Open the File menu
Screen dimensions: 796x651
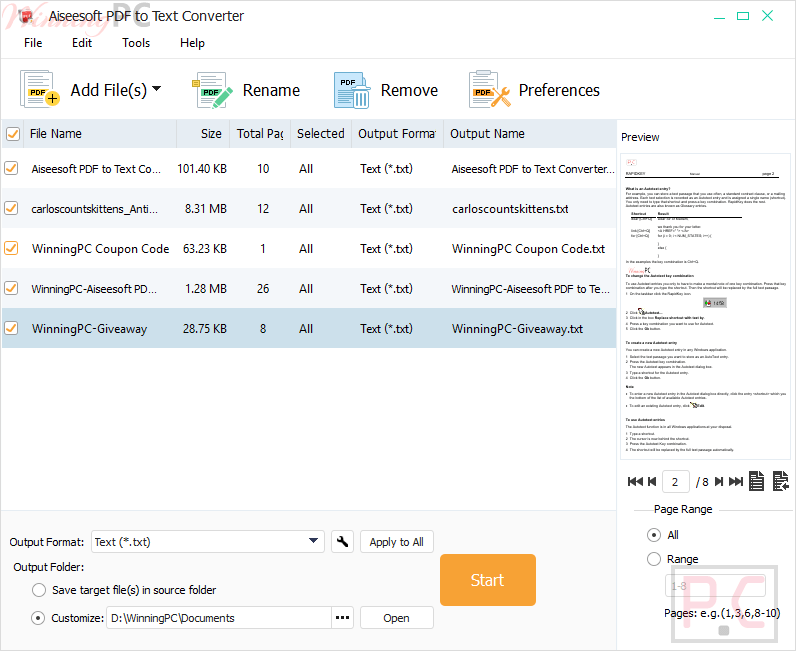click(33, 43)
